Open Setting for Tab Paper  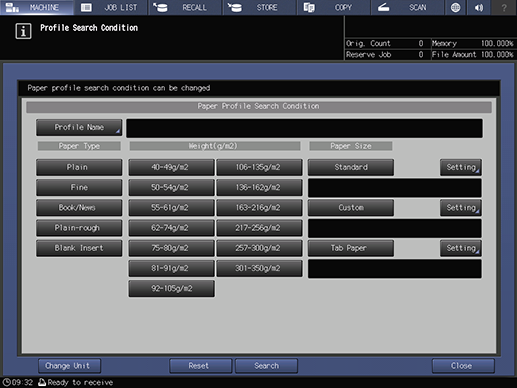pos(461,248)
